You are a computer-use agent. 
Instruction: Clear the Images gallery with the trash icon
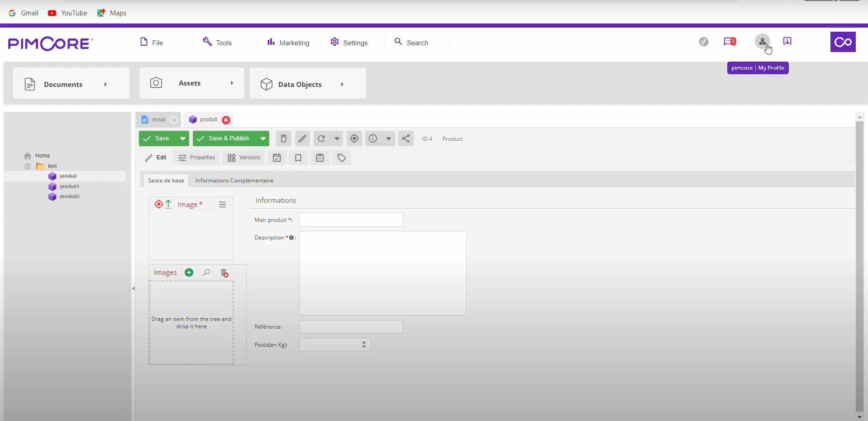(x=224, y=273)
